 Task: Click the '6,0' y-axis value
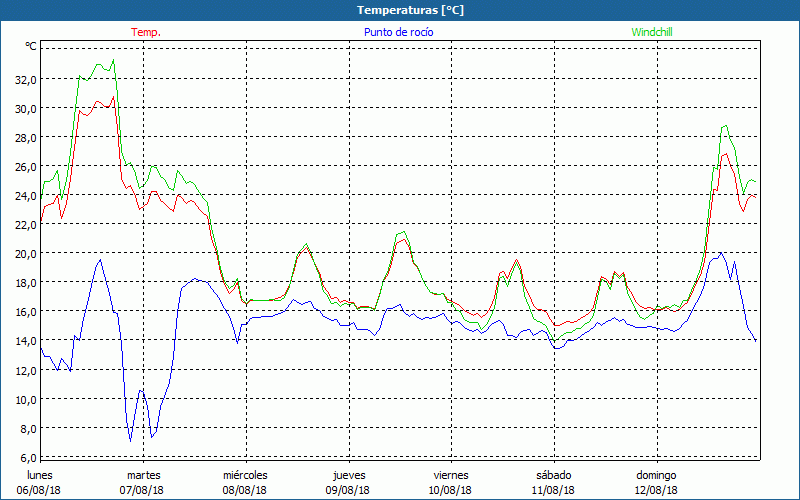point(29,458)
